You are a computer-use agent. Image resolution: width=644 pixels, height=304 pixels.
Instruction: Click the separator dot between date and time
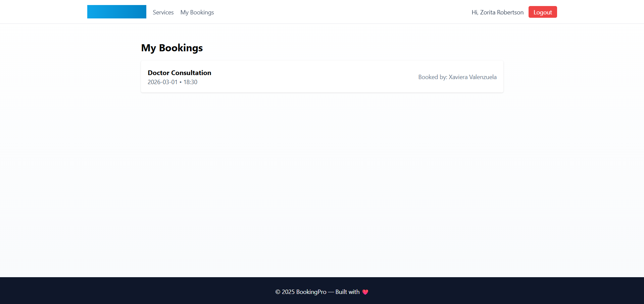(x=180, y=82)
